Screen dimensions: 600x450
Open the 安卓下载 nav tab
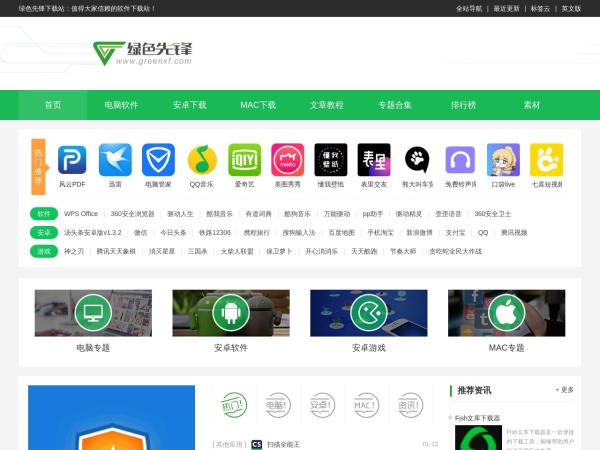[x=190, y=105]
